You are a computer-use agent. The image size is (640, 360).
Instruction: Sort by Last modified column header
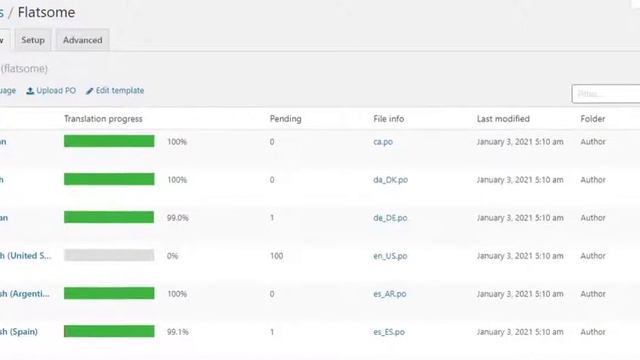coord(503,119)
